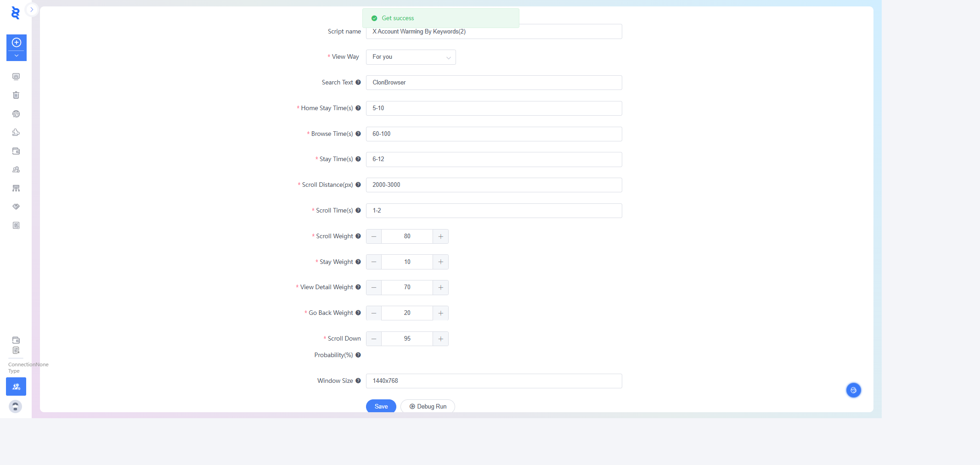The image size is (980, 465).
Task: Click the floating support chat icon
Action: (x=853, y=390)
